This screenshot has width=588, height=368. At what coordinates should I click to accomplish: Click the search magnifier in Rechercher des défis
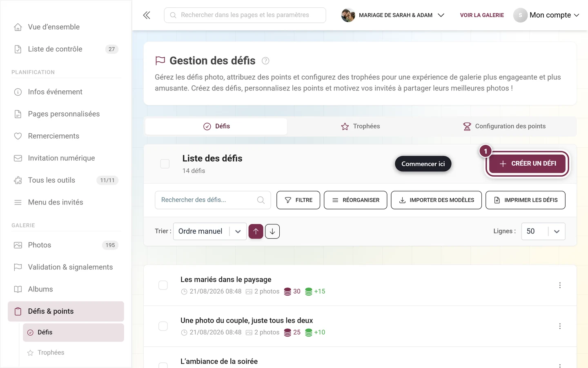pyautogui.click(x=261, y=200)
